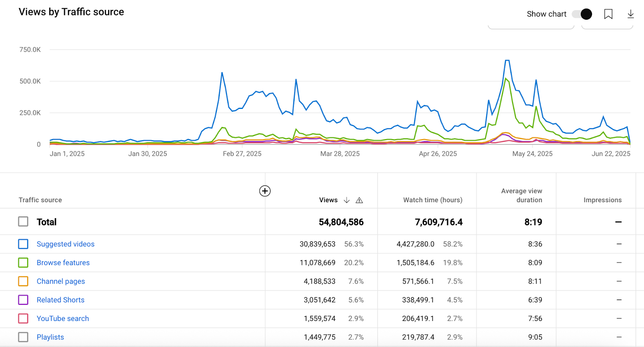Open the Browse features traffic source

63,263
